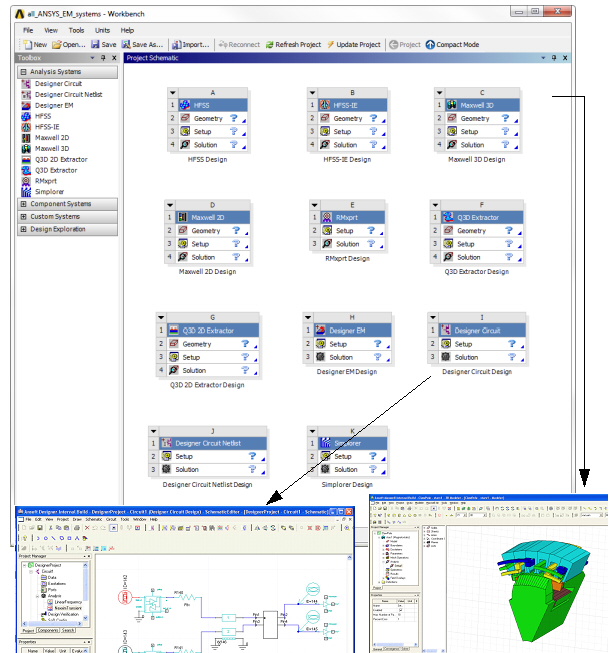Click Geometry cell icon in HFSS-IE system
609x653 pixels.
324,118
